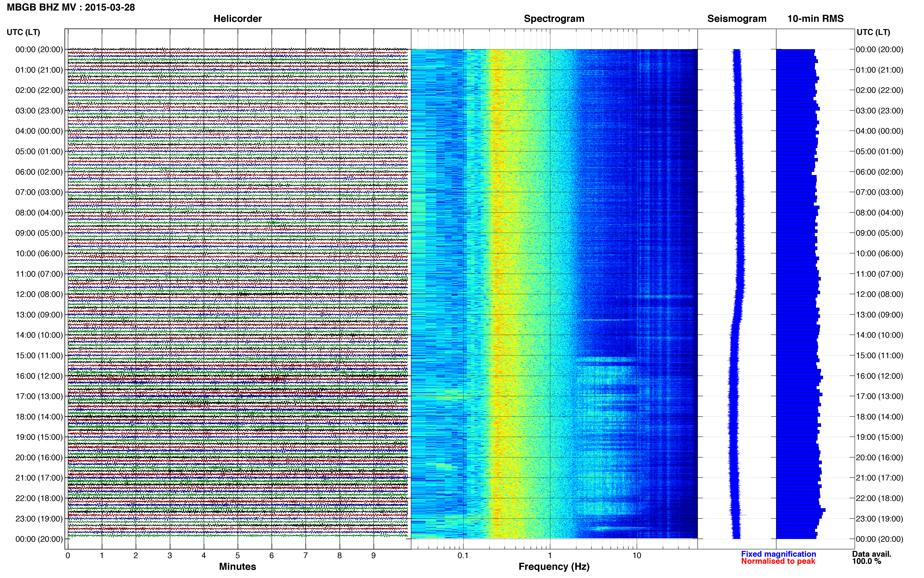Viewport: 924px width, 578px height.
Task: Select the Seismogram panel heading
Action: pyautogui.click(x=737, y=19)
